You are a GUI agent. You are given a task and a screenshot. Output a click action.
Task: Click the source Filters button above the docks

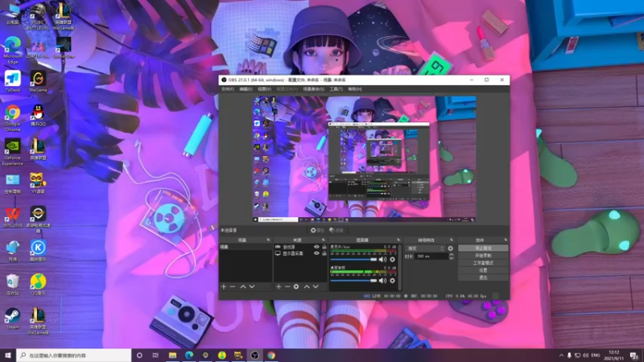click(x=336, y=230)
